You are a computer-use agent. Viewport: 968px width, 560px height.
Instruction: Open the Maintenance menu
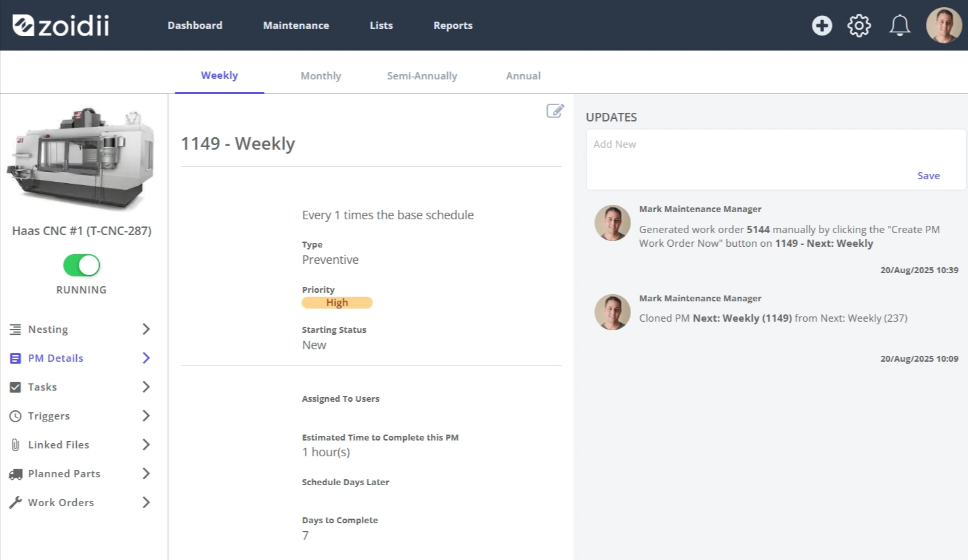click(296, 26)
